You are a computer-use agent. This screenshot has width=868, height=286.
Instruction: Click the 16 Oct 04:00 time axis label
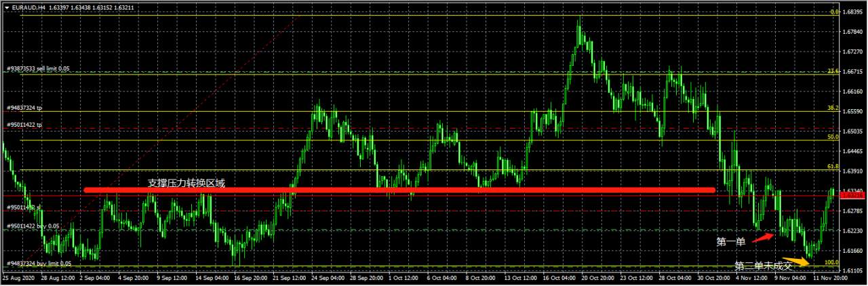[561, 278]
